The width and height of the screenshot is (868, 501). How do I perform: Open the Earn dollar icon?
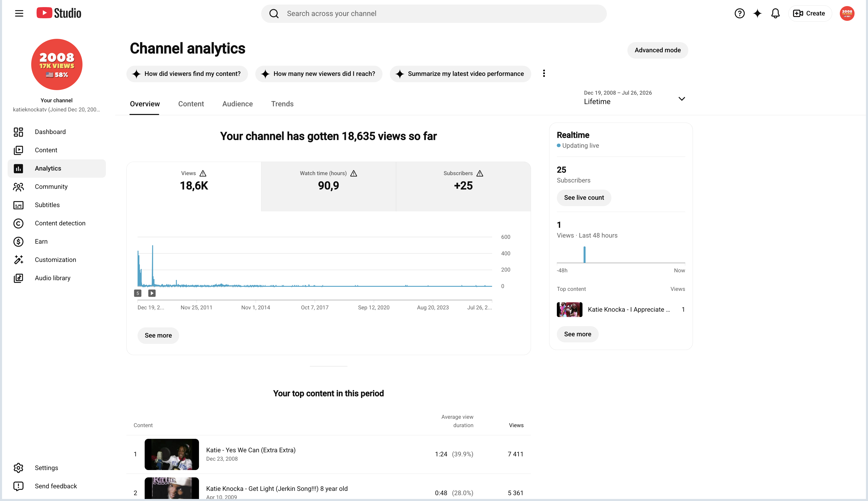pos(19,242)
